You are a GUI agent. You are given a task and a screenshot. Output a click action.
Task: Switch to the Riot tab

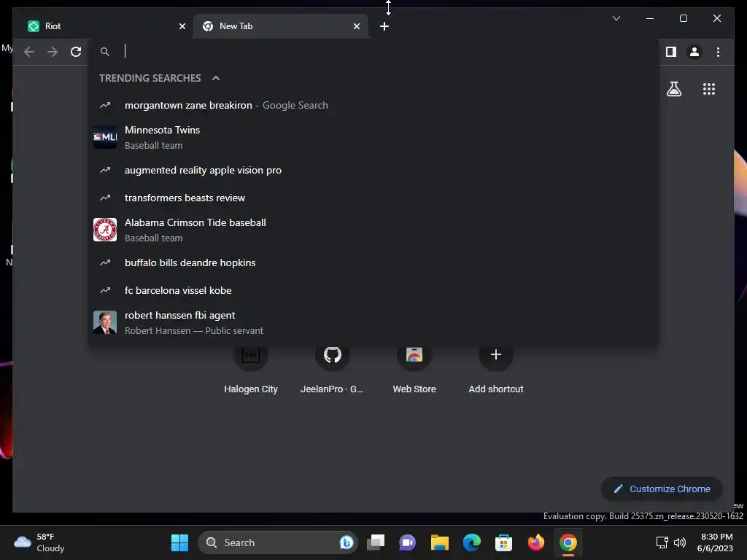pos(105,26)
